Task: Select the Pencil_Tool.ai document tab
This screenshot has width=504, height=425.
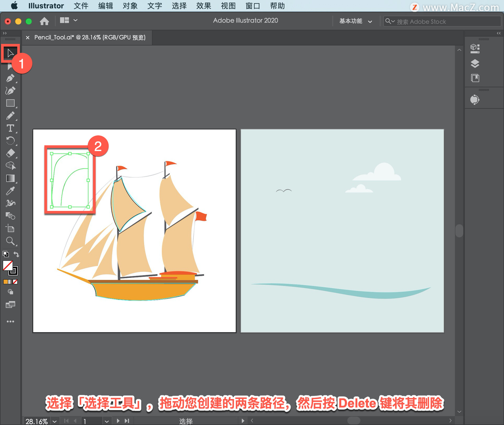Action: point(90,38)
